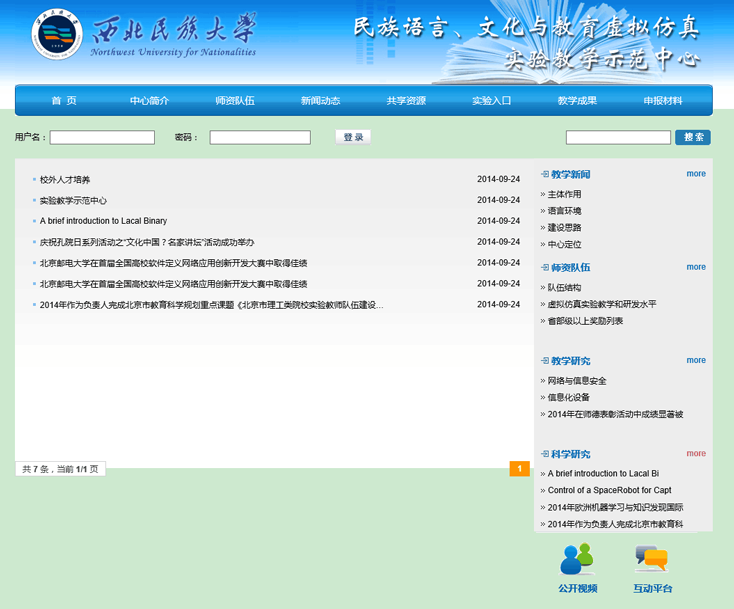Open 网络与信息安全 sidebar link
Image resolution: width=734 pixels, height=609 pixels.
[577, 381]
